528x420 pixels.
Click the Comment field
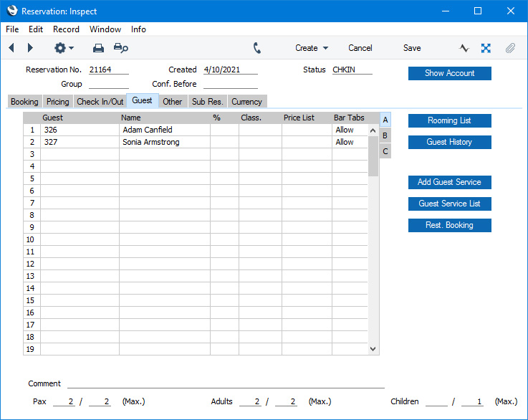226,383
